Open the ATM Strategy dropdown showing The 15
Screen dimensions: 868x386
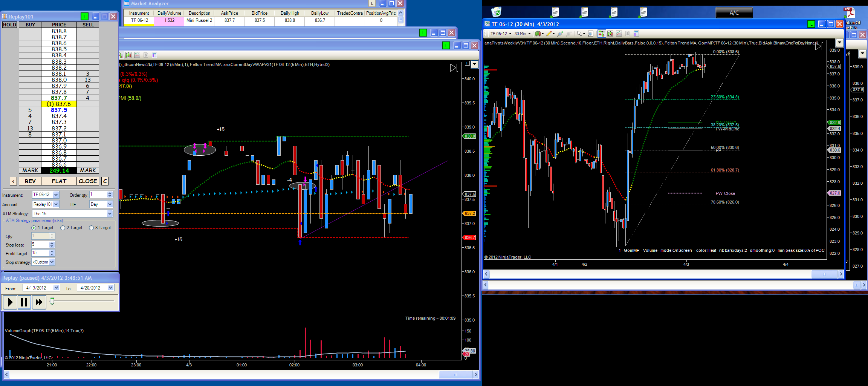[110, 214]
